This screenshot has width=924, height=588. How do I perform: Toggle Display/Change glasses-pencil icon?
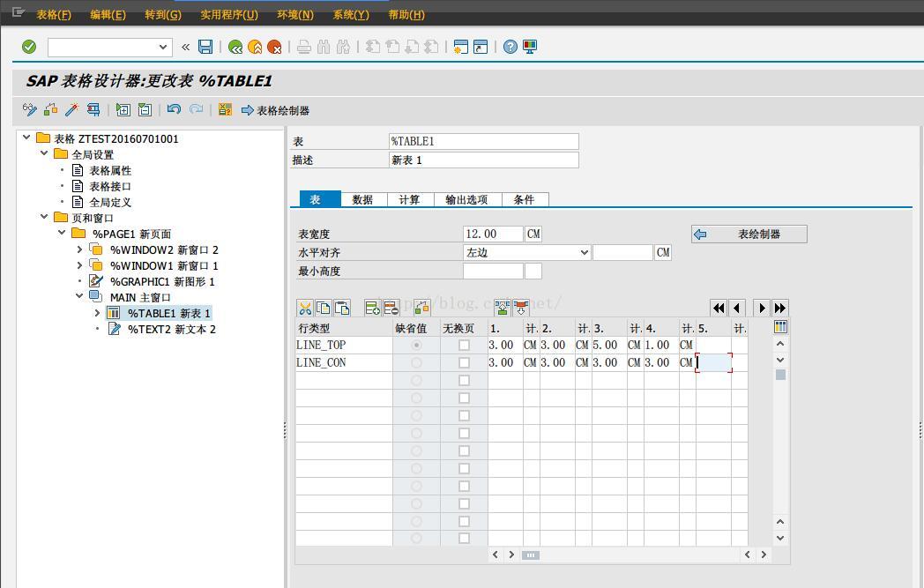point(29,109)
